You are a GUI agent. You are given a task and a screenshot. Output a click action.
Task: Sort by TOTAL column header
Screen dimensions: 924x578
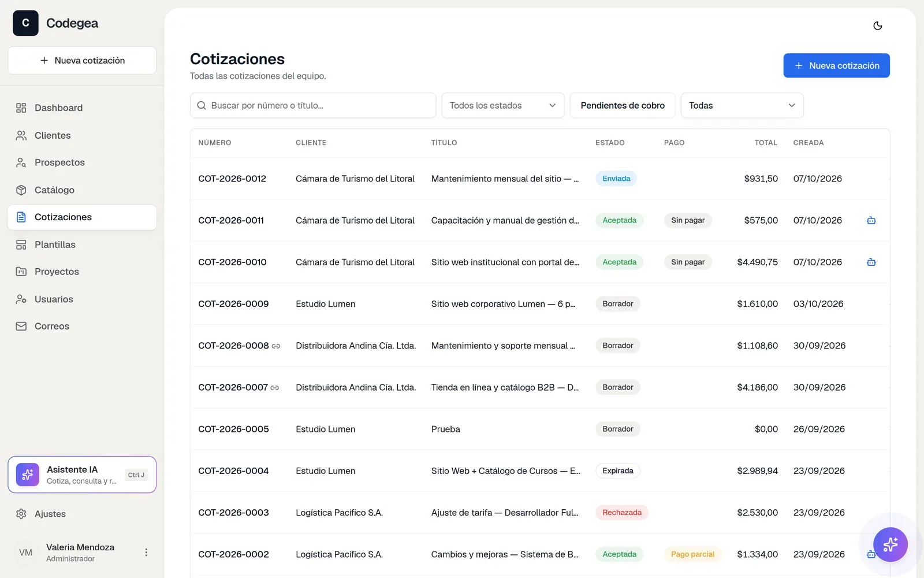[x=766, y=143]
